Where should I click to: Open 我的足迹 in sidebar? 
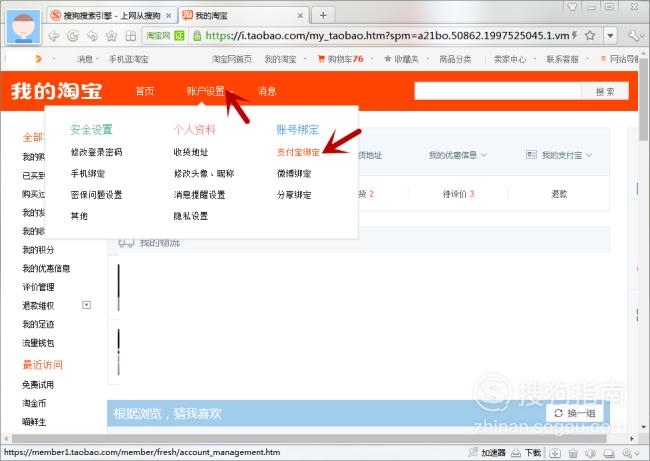point(38,324)
